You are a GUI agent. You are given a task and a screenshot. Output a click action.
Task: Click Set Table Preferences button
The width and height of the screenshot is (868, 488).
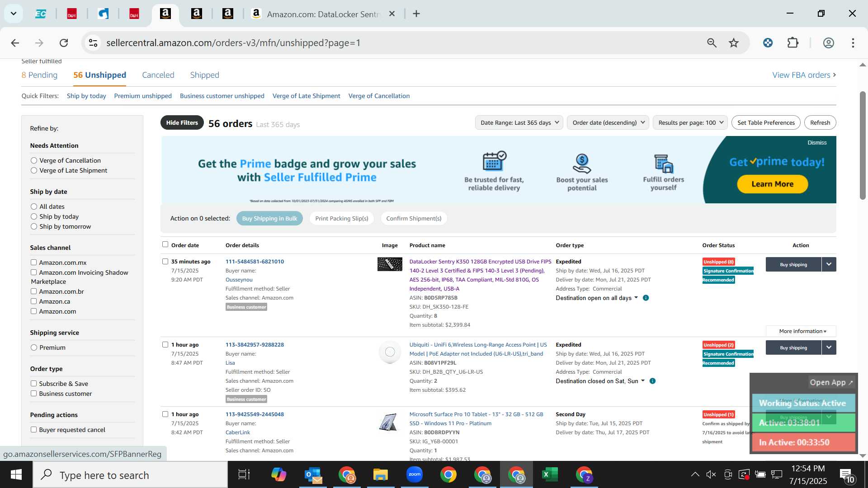(x=766, y=122)
